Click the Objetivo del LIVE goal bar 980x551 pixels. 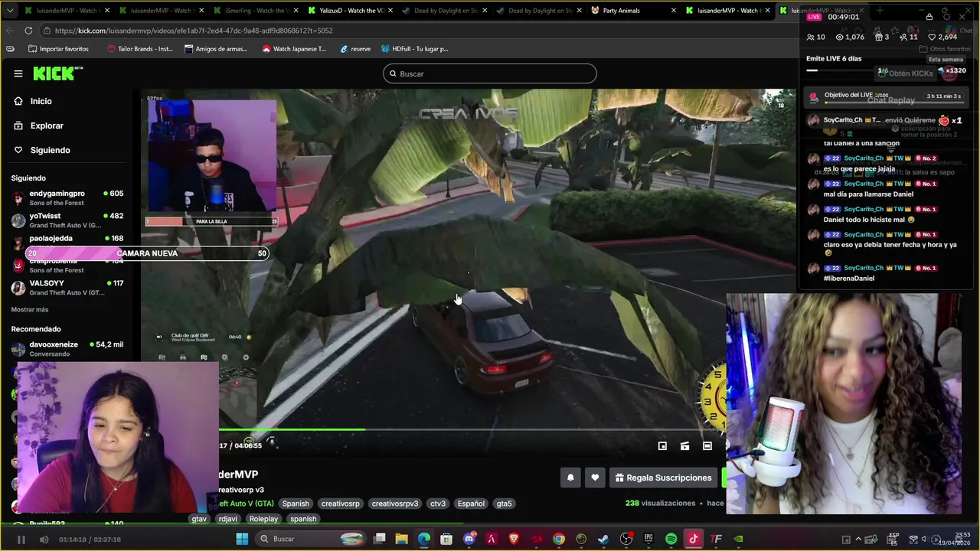pos(884,97)
